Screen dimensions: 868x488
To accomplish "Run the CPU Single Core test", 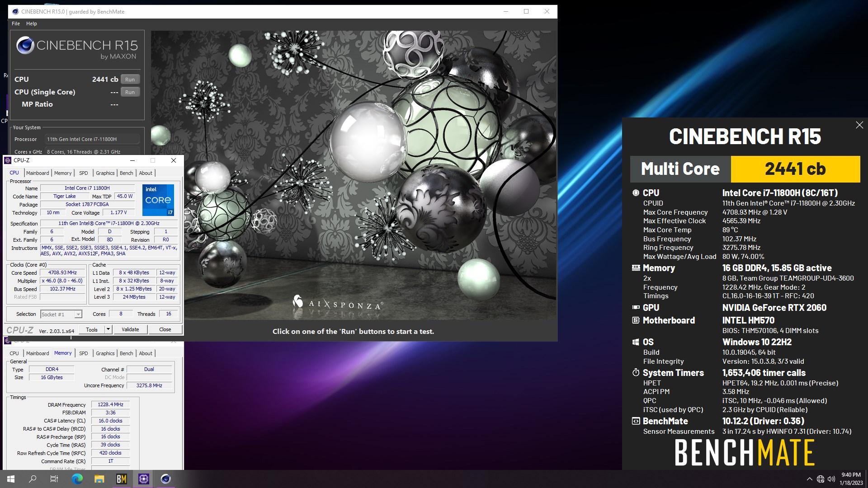I will 130,92.
